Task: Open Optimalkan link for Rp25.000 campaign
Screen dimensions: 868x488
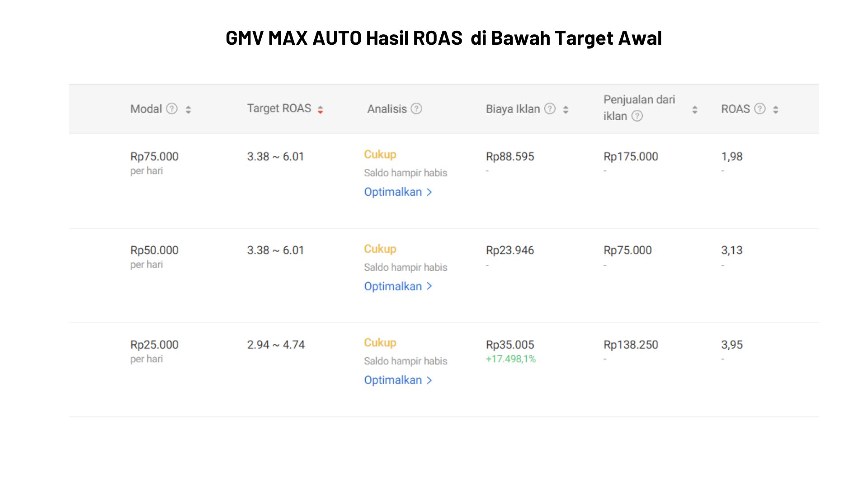Action: pyautogui.click(x=393, y=380)
